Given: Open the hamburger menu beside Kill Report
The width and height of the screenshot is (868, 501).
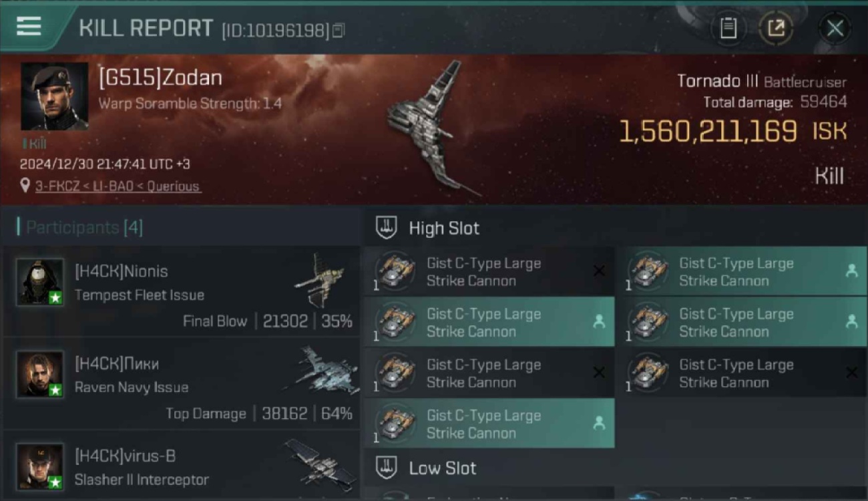Looking at the screenshot, I should [x=29, y=27].
